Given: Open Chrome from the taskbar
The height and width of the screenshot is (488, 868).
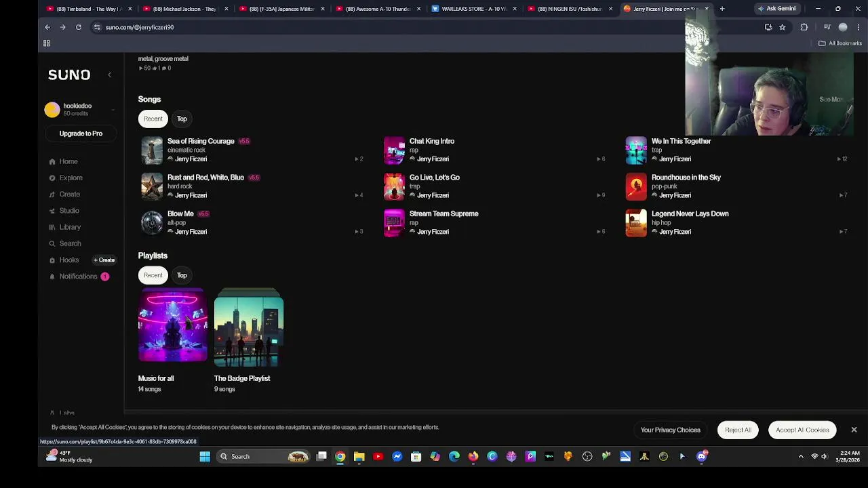Looking at the screenshot, I should [340, 457].
